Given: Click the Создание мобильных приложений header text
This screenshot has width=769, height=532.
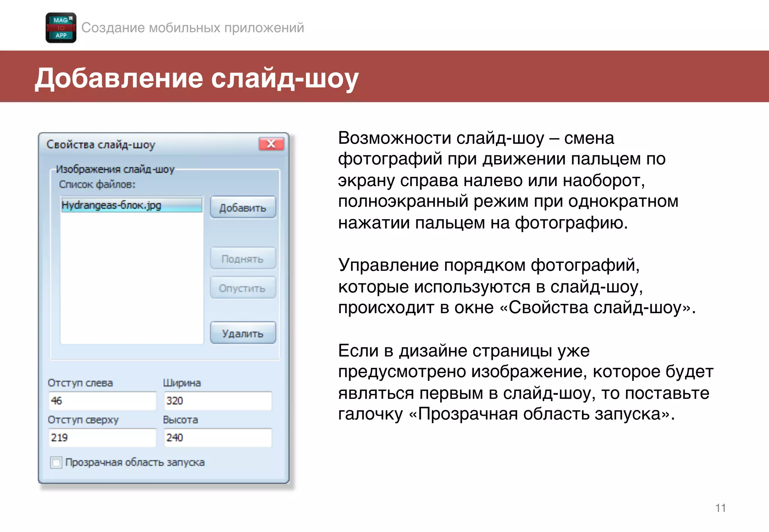Looking at the screenshot, I should tap(193, 28).
